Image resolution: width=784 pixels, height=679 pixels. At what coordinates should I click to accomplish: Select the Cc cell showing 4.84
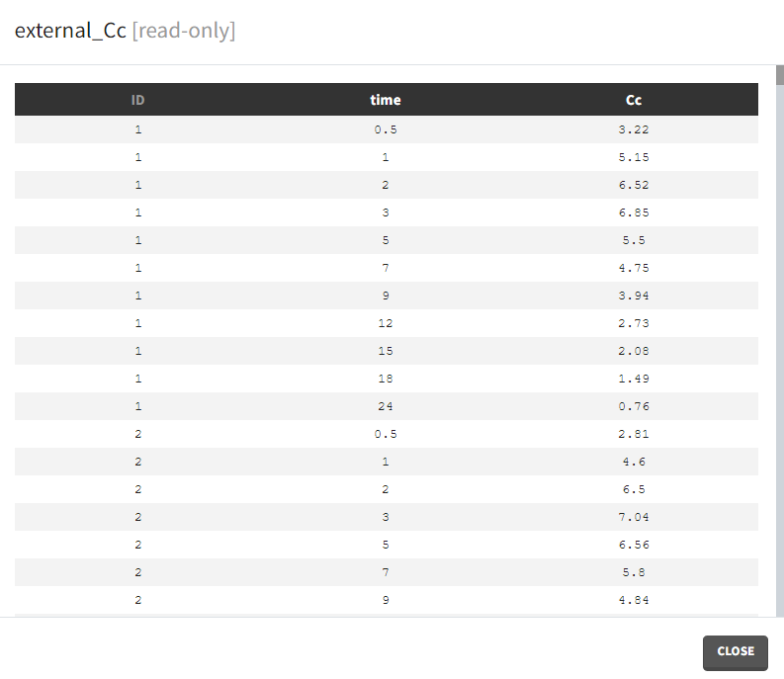pos(634,600)
